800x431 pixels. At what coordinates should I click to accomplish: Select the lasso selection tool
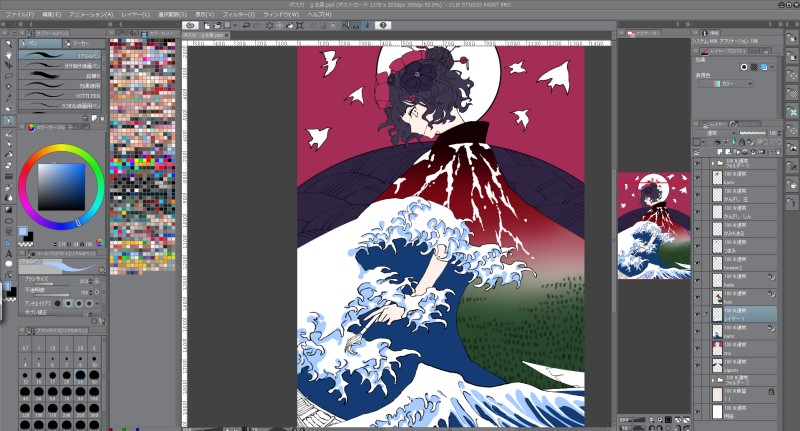pyautogui.click(x=9, y=76)
